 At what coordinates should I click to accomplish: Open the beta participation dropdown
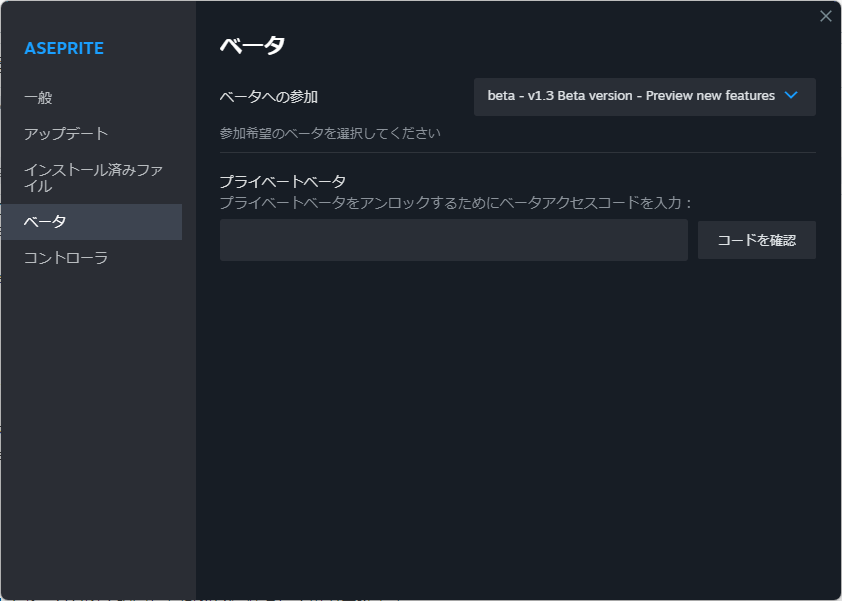(644, 97)
